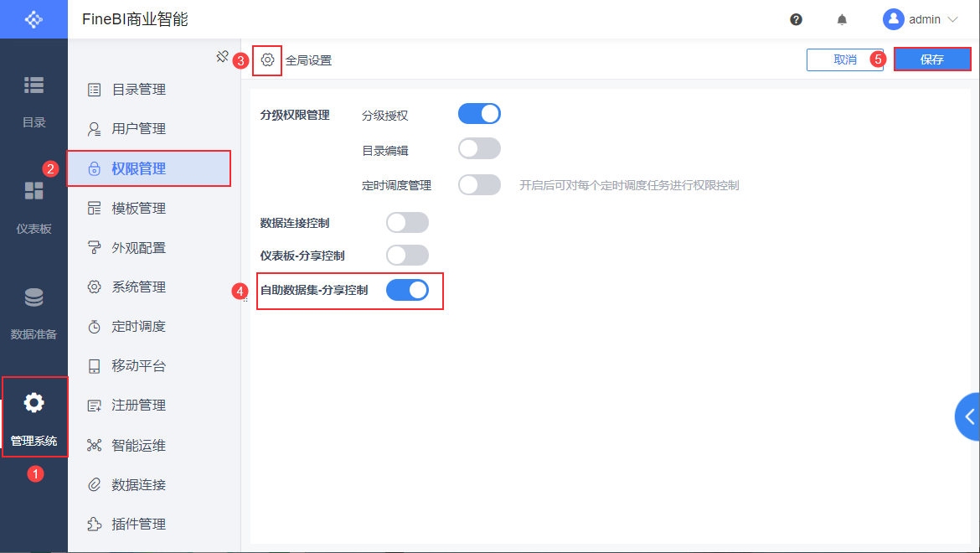
Task: Click the FineBI logo icon
Action: tap(34, 19)
